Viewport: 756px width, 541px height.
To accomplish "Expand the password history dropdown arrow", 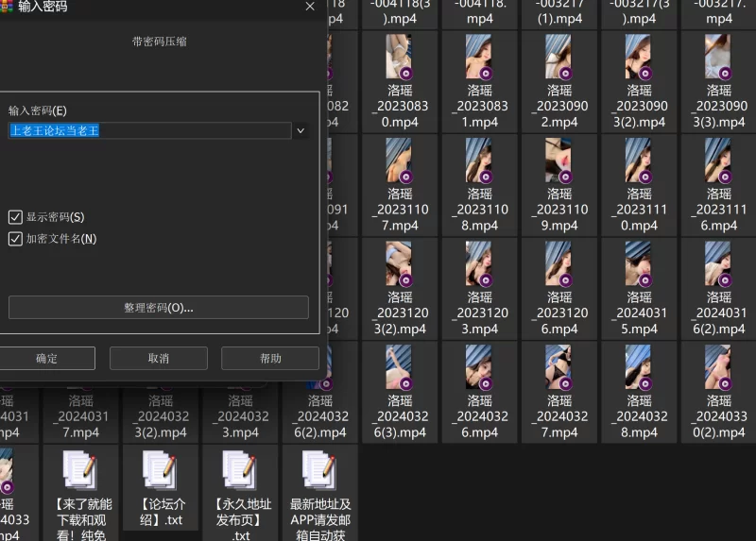I will 301,131.
